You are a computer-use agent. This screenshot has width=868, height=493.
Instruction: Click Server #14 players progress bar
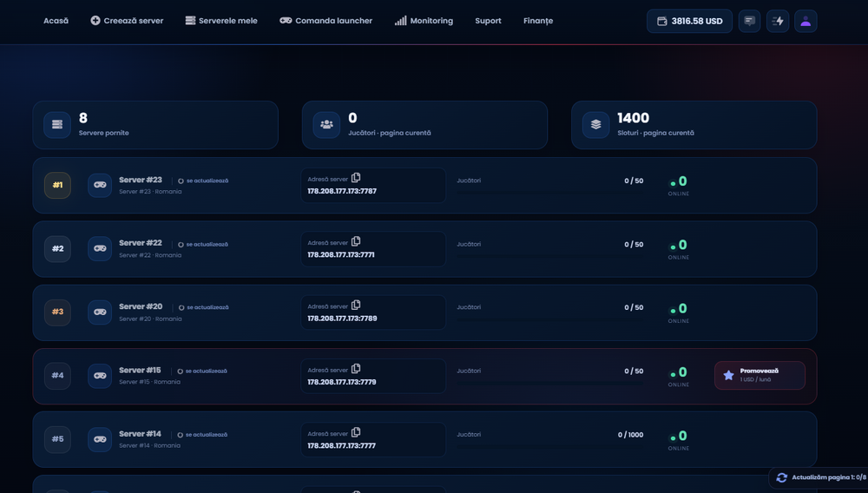click(x=549, y=446)
